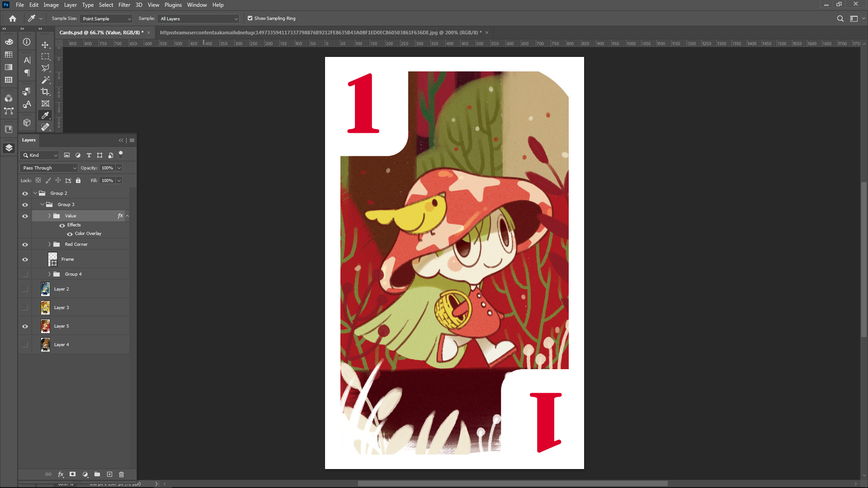Open the Patterns panel icon
Screen dimensions: 868x488
click(x=9, y=80)
